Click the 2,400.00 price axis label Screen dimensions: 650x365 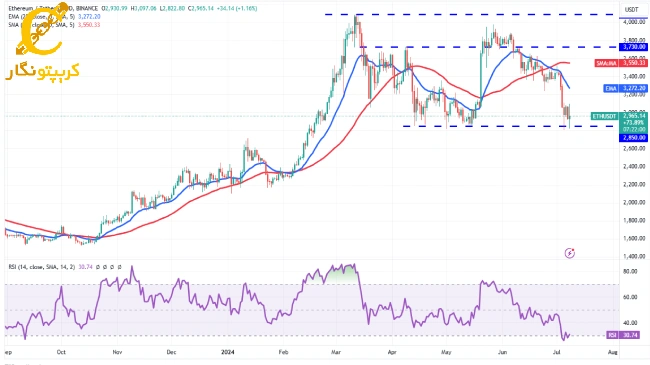point(634,166)
